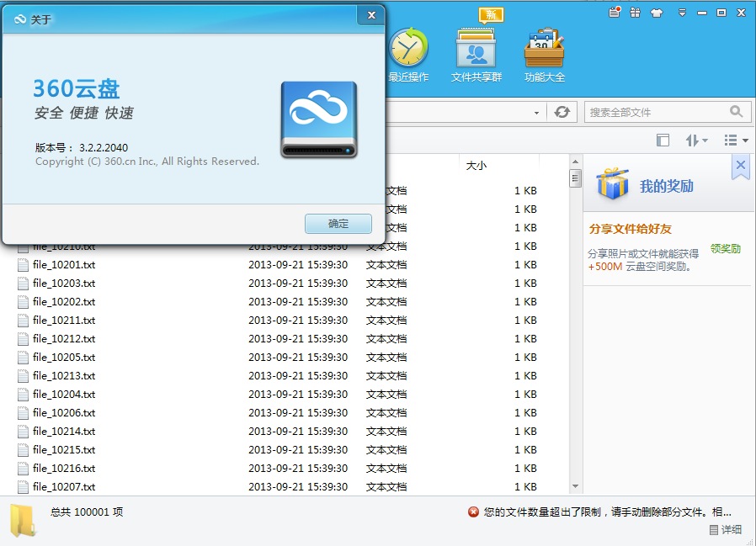Open 详细 details link in status bar
The height and width of the screenshot is (546, 756).
pyautogui.click(x=726, y=530)
